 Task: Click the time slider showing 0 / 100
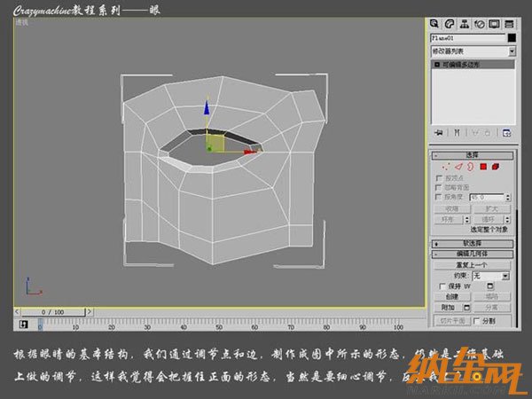click(52, 312)
